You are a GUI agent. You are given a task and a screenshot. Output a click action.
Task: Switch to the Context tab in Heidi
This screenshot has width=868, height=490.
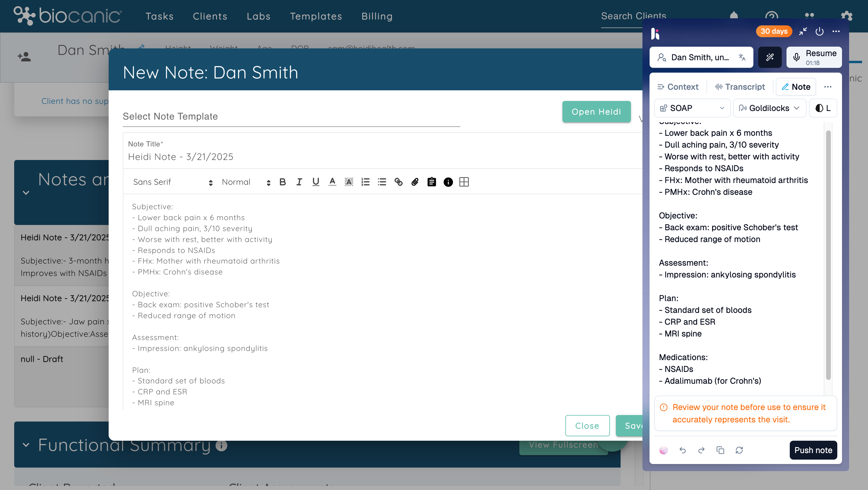678,87
